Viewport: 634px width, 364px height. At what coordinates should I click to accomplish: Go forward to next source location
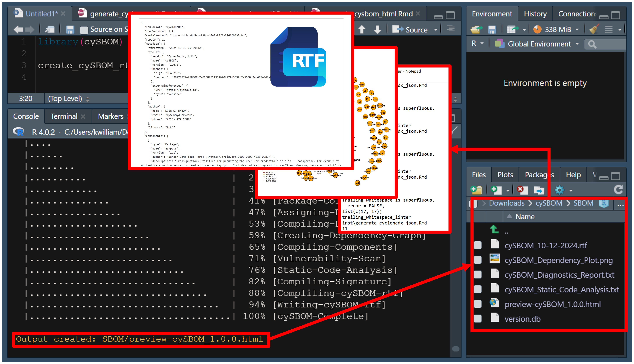[30, 30]
